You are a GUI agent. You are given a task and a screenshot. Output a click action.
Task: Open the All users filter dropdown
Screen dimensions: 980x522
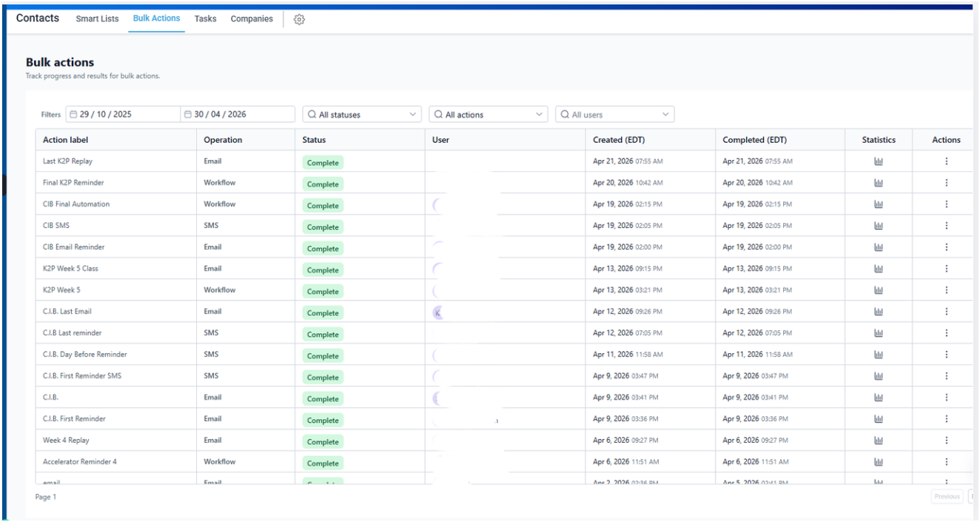coord(615,115)
